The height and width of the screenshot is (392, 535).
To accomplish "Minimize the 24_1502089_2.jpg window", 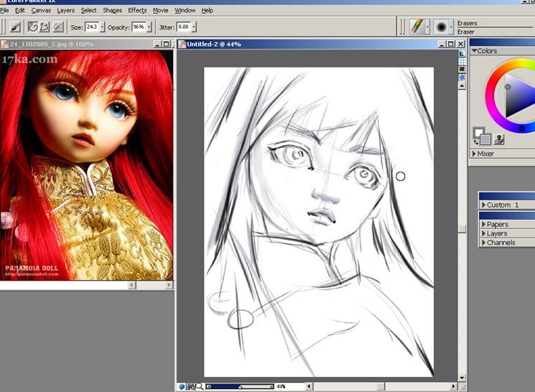I will (x=157, y=44).
